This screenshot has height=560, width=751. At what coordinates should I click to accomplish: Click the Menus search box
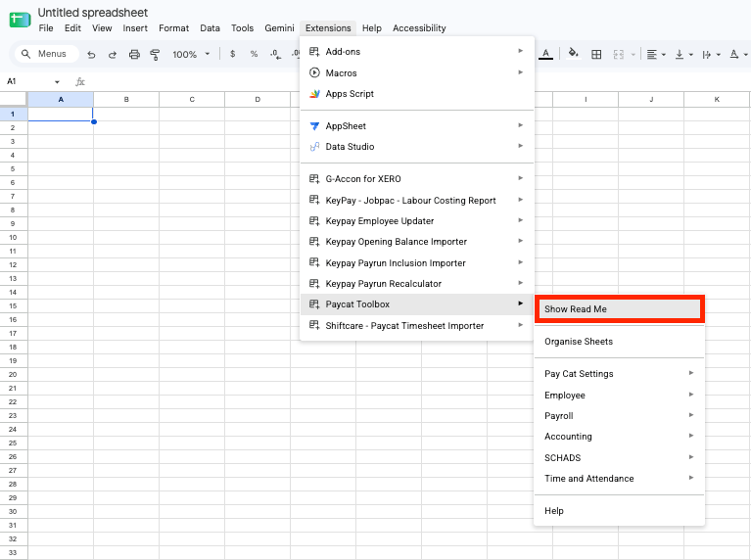click(46, 54)
